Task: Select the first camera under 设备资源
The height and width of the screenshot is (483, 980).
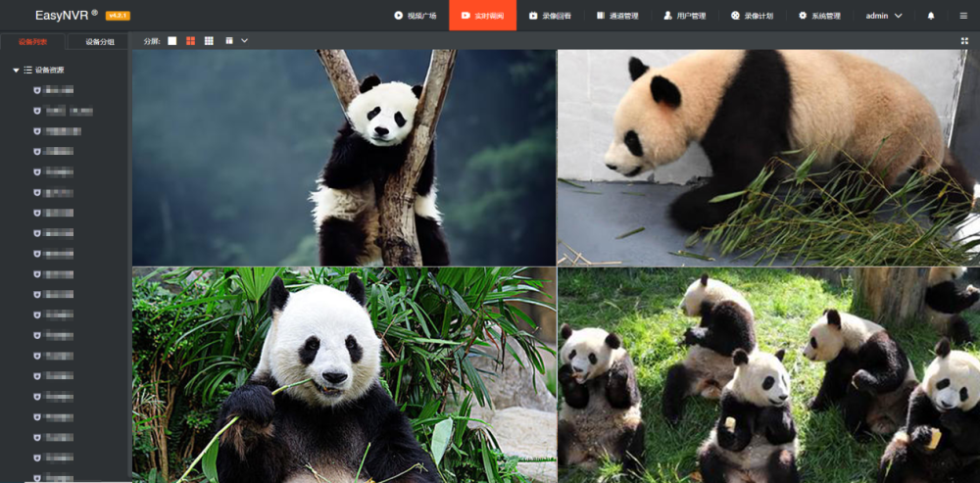Action: click(54, 90)
